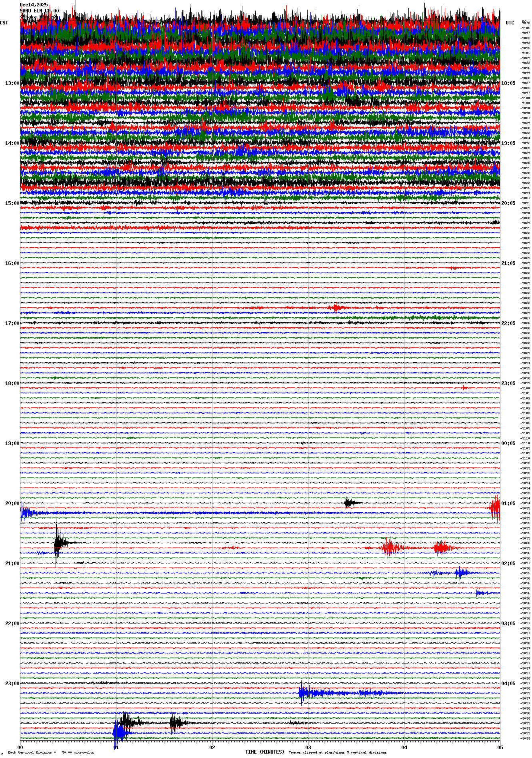
Task: Click the SHAO ELN CH 00 station label
Action: pyautogui.click(x=39, y=11)
